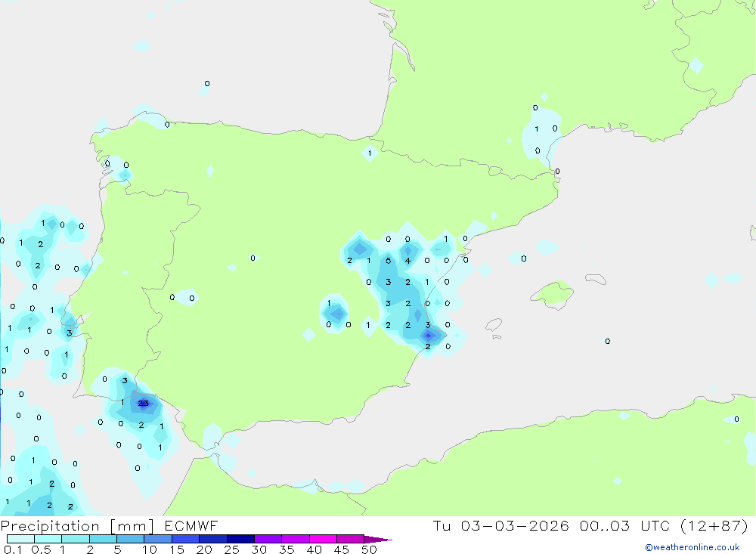Click the '50' legend scale label
This screenshot has width=756, height=554.
(x=369, y=549)
